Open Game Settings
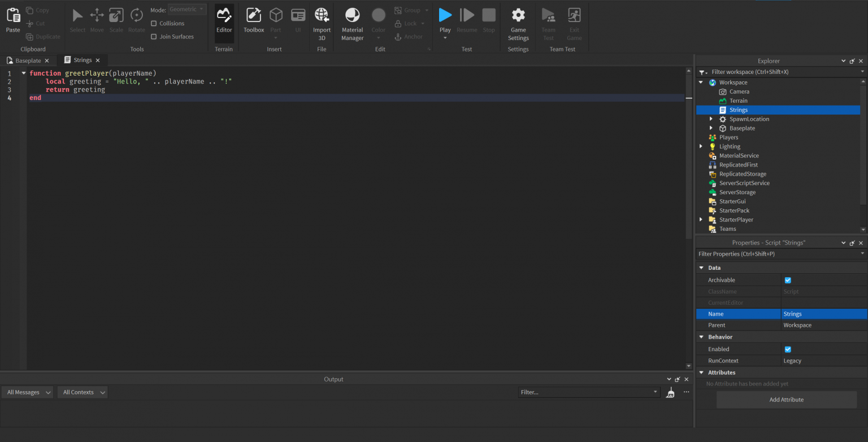868x442 pixels. (x=518, y=23)
